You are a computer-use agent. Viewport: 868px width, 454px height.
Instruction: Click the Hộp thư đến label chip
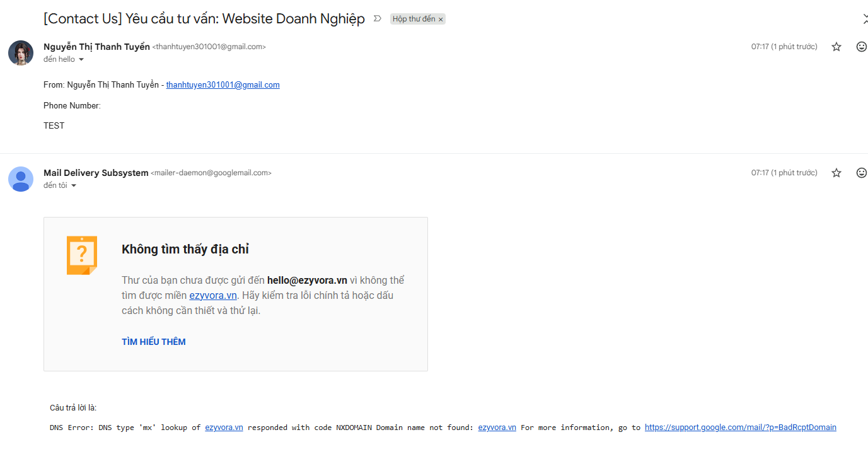pyautogui.click(x=414, y=19)
